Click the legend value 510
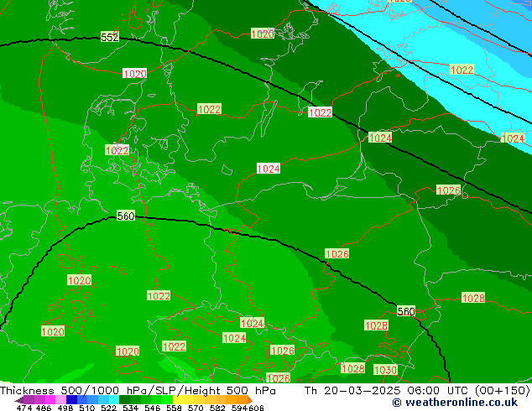 pos(87,408)
